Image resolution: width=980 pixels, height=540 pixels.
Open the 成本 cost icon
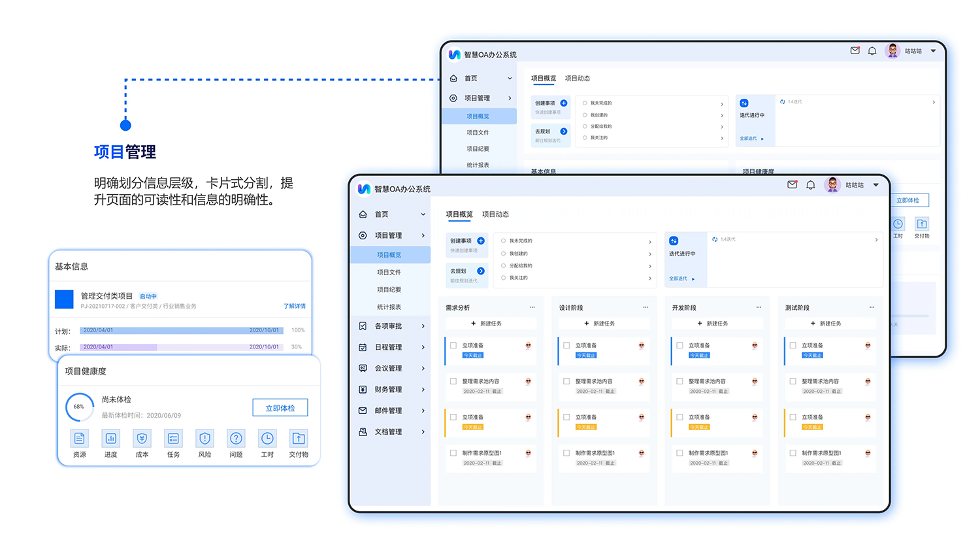tap(142, 438)
